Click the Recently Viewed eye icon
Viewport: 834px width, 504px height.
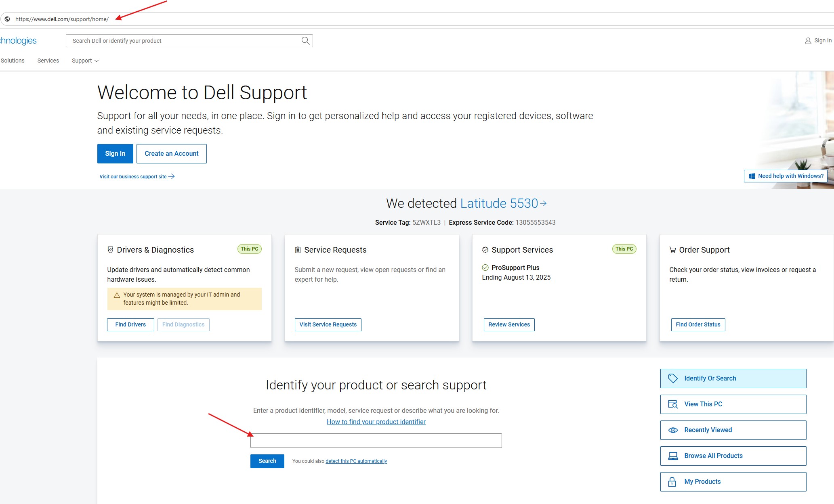click(x=673, y=430)
